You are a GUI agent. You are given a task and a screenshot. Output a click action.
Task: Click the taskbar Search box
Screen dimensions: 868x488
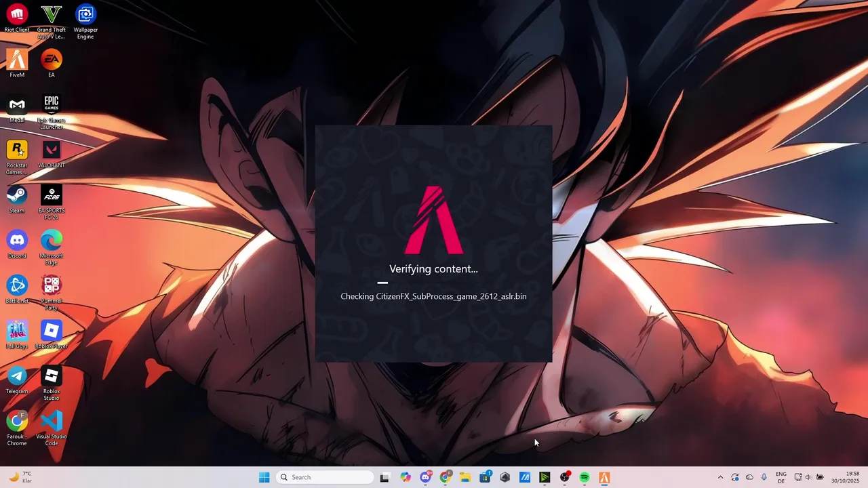tap(325, 477)
